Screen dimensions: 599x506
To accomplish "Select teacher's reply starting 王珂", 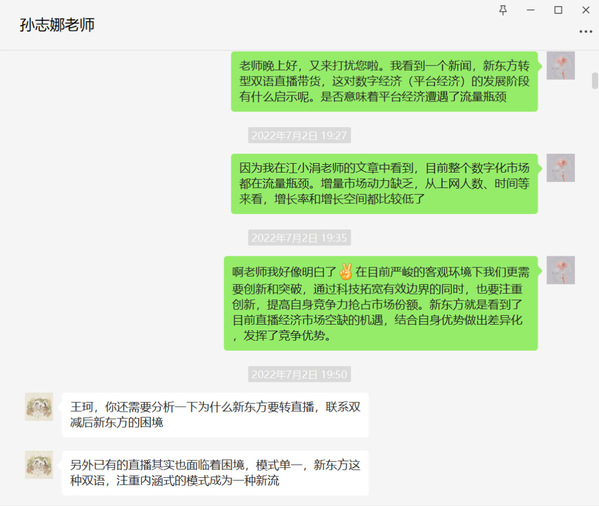I will point(215,415).
